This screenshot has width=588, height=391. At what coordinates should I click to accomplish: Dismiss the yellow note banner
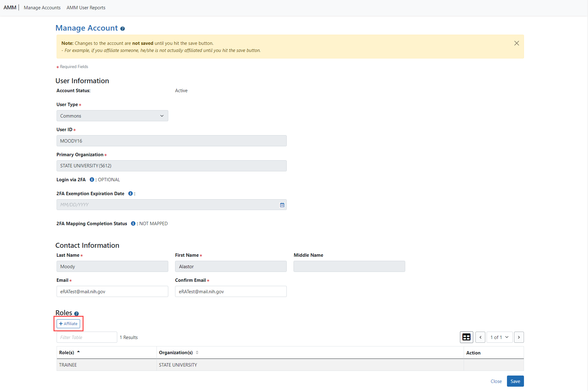pos(517,43)
